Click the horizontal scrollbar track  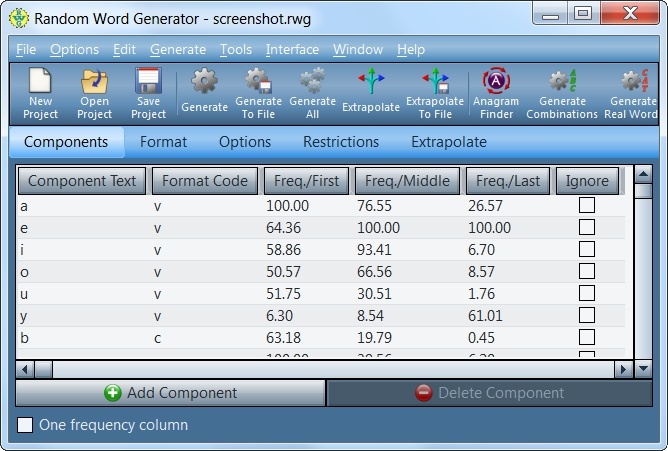pos(333,369)
